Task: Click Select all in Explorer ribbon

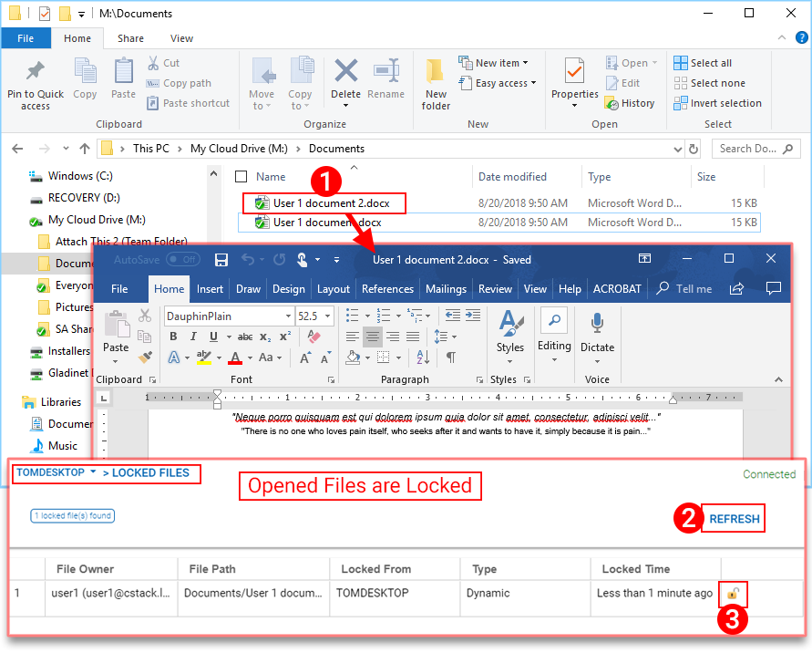Action: (703, 63)
